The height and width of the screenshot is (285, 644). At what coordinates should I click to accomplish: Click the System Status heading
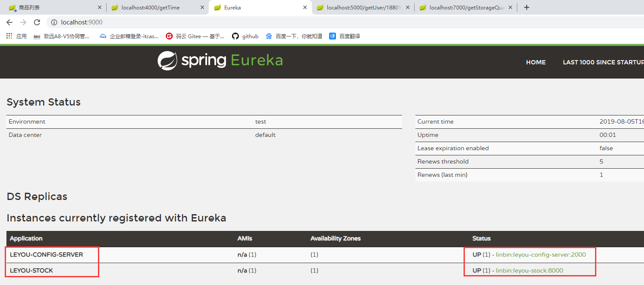(x=44, y=102)
